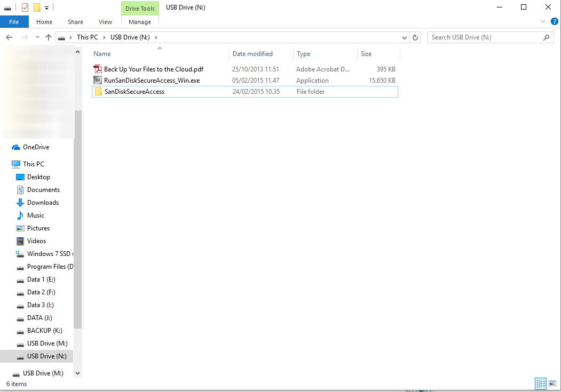Image resolution: width=561 pixels, height=392 pixels.
Task: Switch to the Home ribbon tab
Action: (x=44, y=22)
